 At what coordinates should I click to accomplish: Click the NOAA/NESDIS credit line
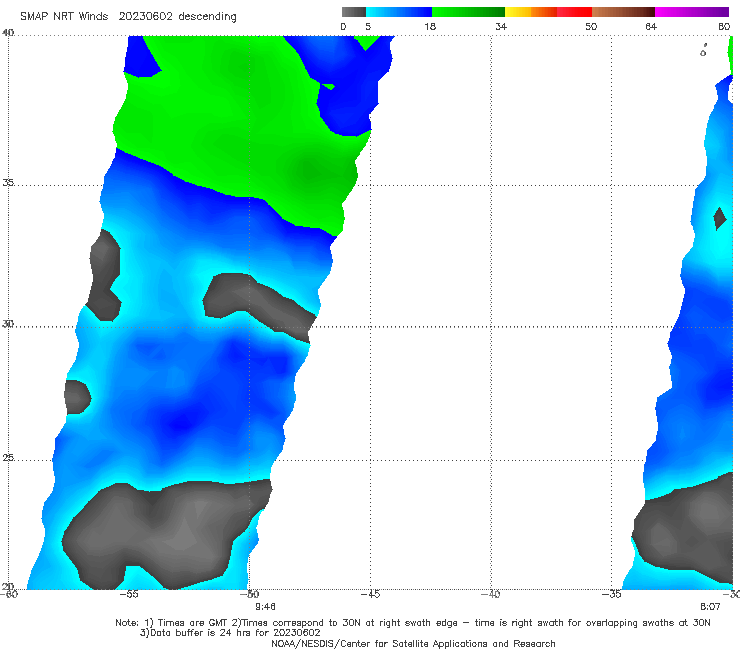coord(413,643)
